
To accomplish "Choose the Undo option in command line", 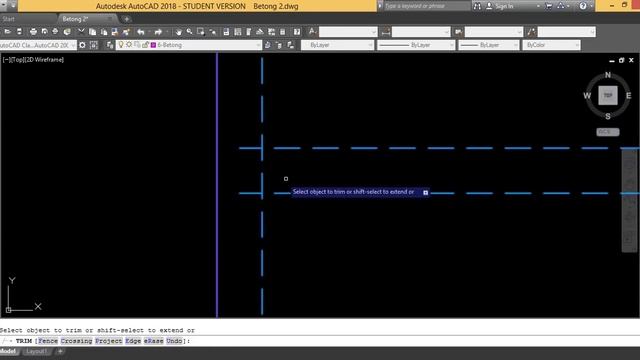I will [174, 341].
